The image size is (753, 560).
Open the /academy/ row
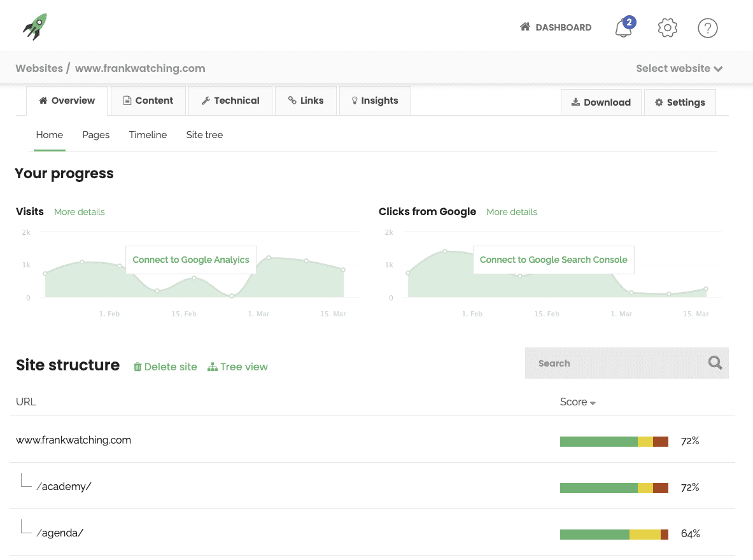click(x=372, y=486)
